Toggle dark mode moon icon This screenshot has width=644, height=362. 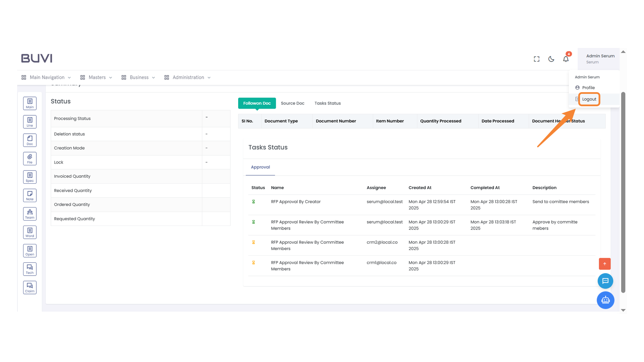(551, 59)
